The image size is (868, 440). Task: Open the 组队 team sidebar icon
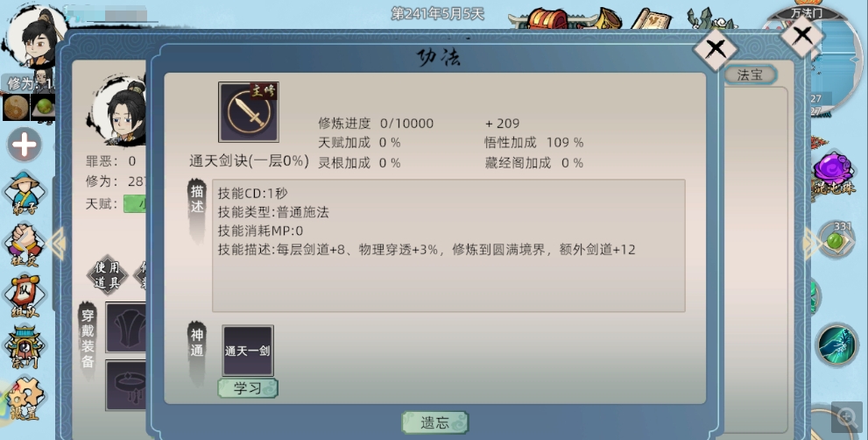click(x=24, y=296)
